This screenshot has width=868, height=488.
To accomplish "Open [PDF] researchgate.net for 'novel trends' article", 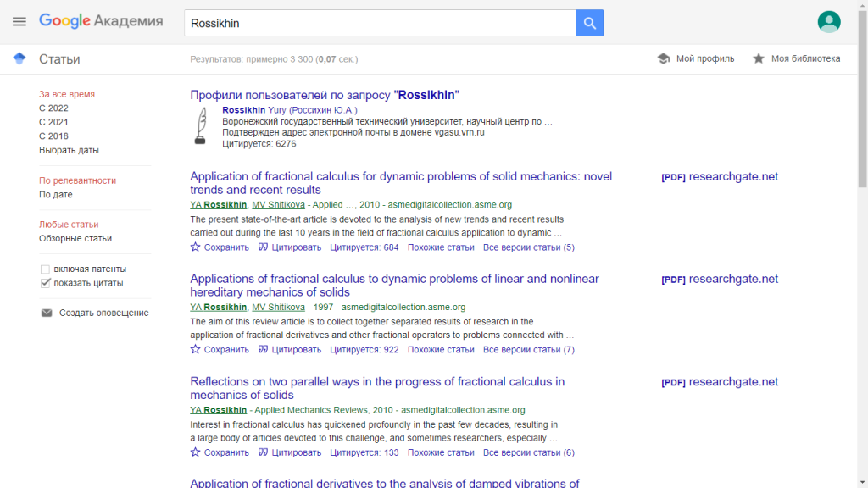I will [720, 176].
